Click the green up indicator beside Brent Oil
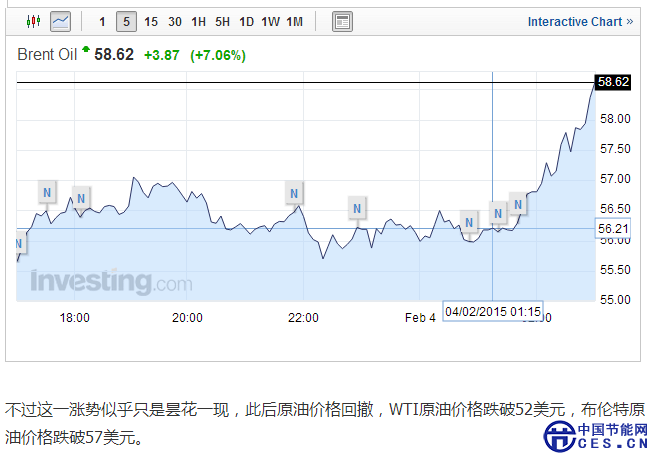The width and height of the screenshot is (648, 454). 86,49
